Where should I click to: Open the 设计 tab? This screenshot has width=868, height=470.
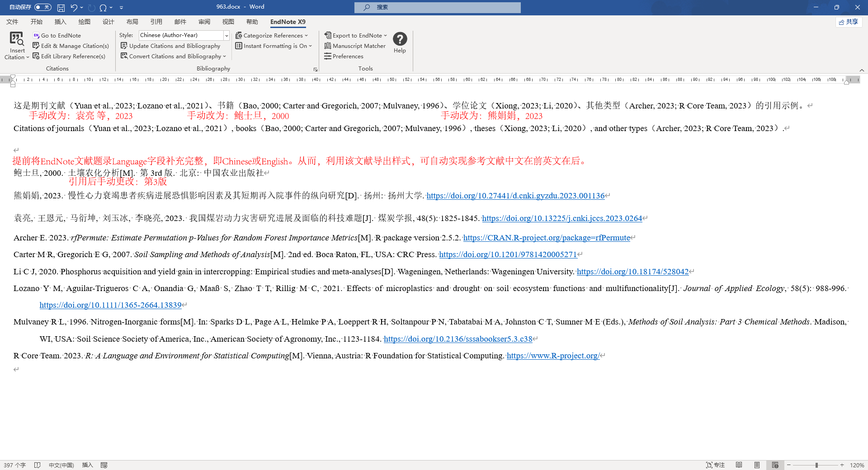point(108,22)
